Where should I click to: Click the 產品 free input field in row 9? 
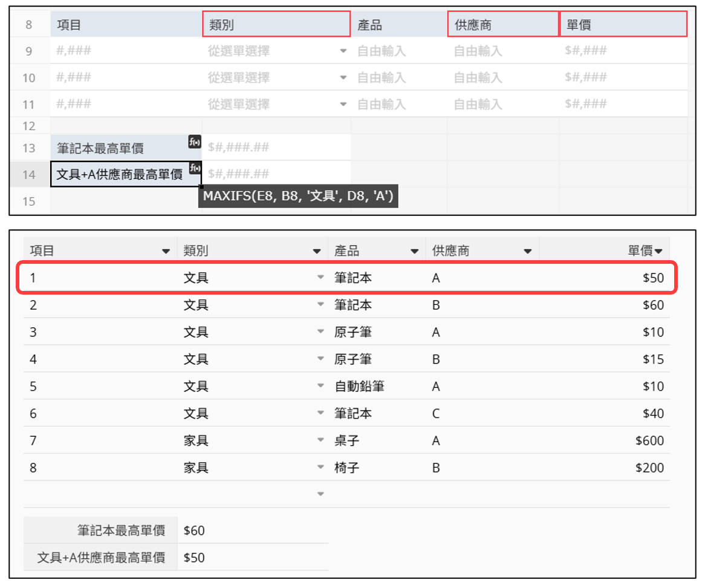[x=398, y=51]
